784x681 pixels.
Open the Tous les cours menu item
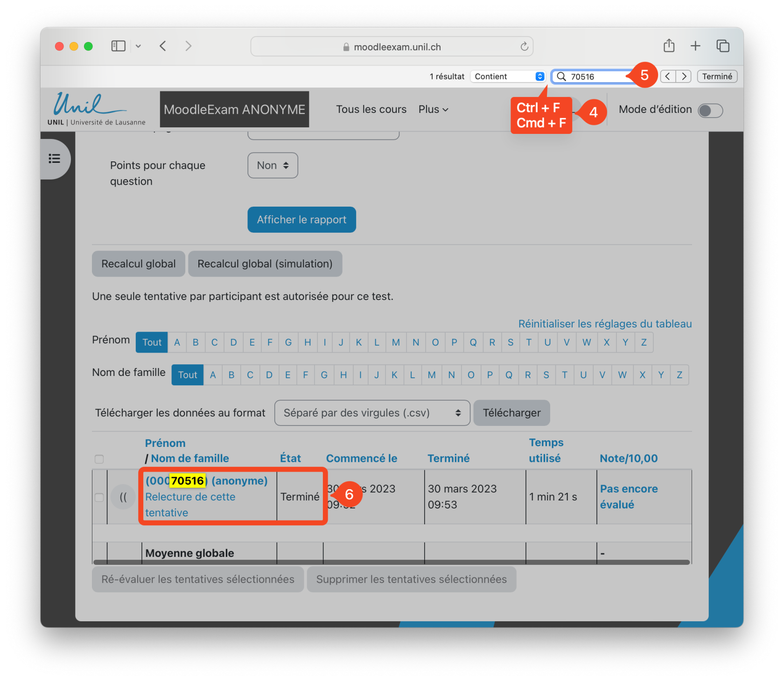point(371,110)
